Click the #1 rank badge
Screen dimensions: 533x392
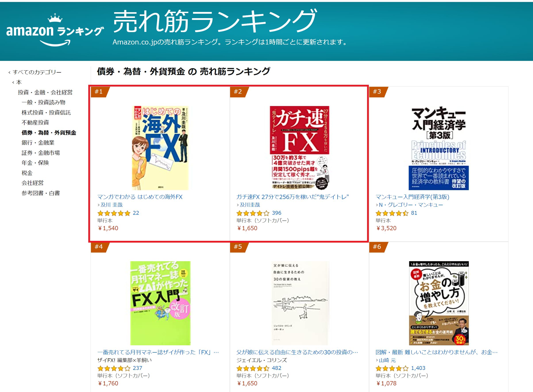(x=100, y=92)
